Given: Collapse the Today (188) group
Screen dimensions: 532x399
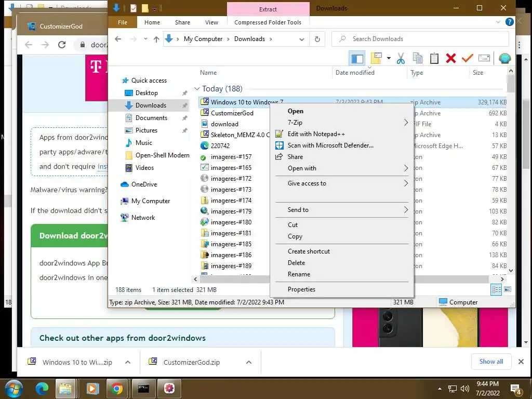Looking at the screenshot, I should pos(197,89).
